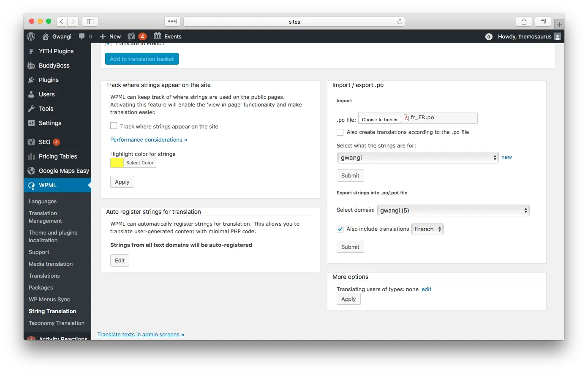Image resolution: width=588 pixels, height=374 pixels.
Task: Open Google Maps Easy globe icon
Action: point(31,171)
